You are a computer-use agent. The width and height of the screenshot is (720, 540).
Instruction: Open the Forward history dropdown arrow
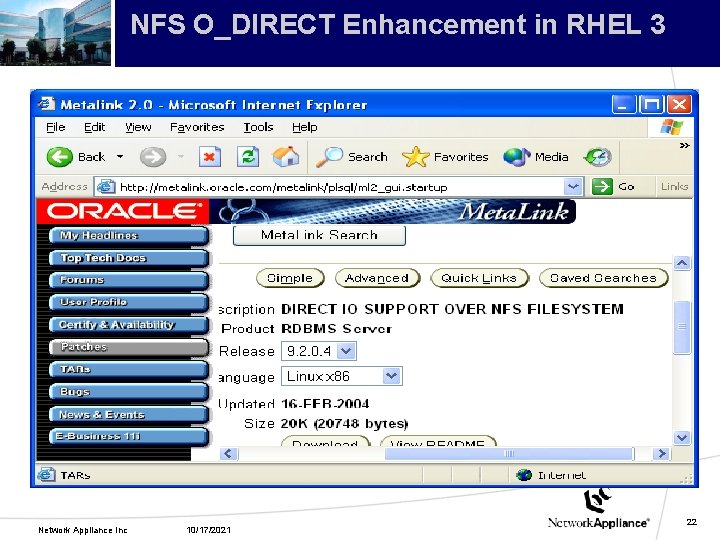(x=181, y=157)
